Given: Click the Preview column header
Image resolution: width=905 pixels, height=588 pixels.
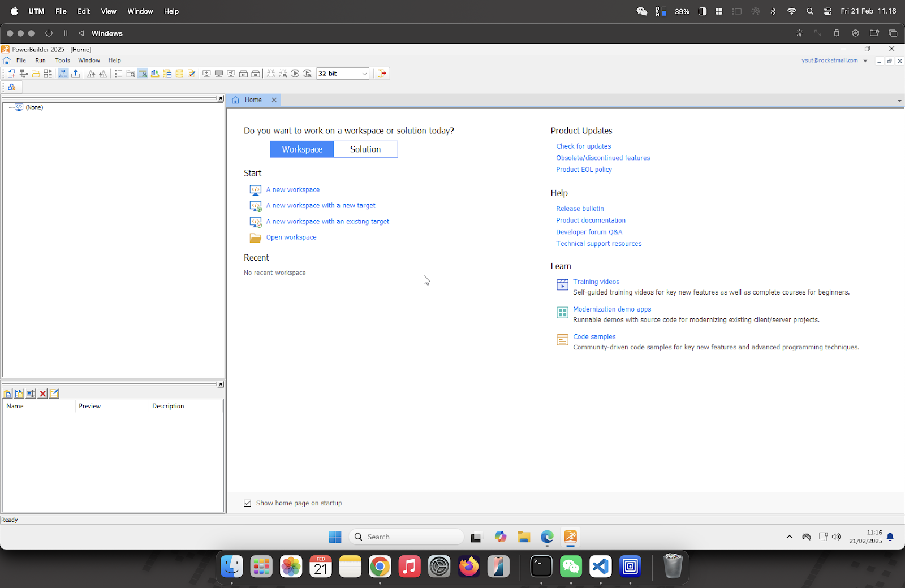Looking at the screenshot, I should tap(112, 407).
